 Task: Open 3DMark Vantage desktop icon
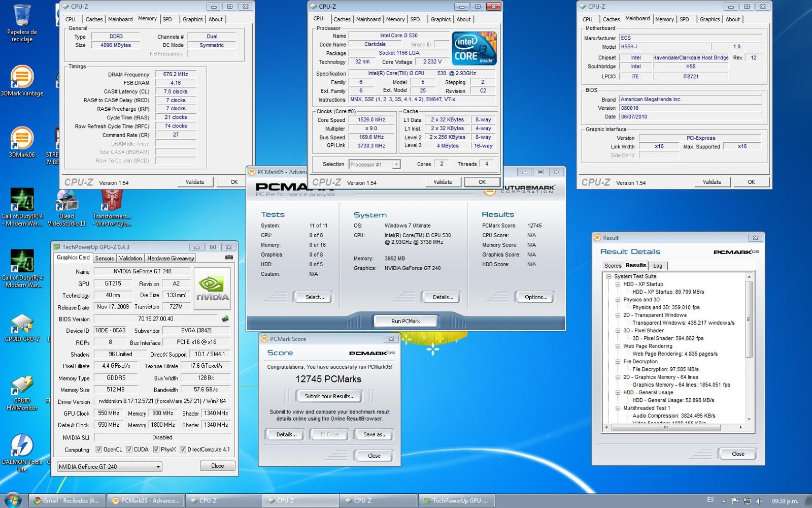22,80
